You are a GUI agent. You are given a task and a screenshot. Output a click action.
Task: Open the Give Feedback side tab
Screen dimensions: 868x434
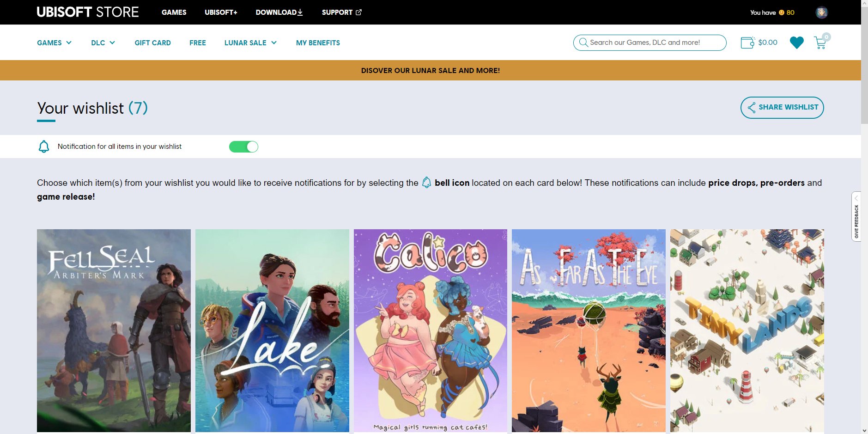click(856, 216)
